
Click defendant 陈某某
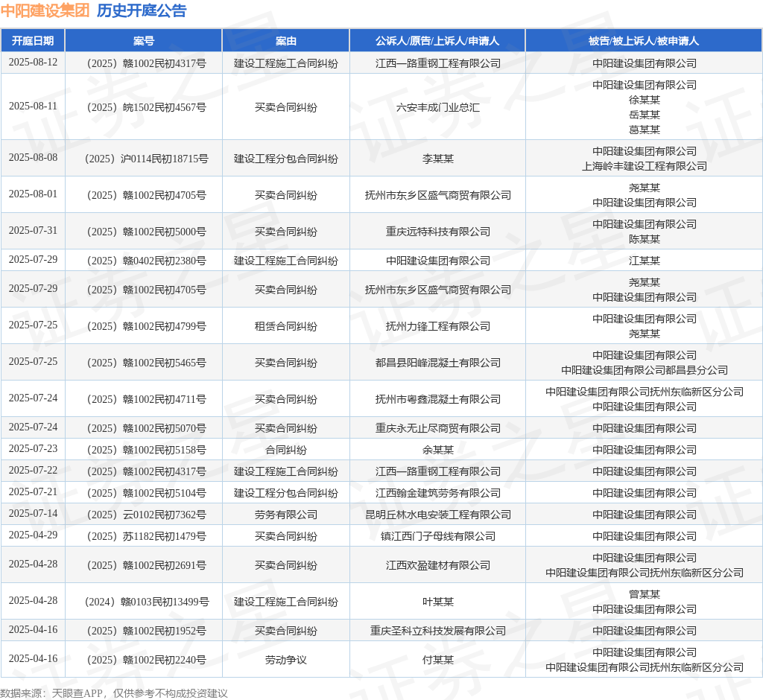coord(645,239)
